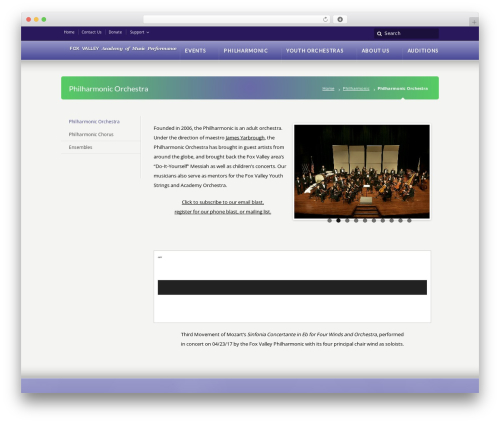The image size is (500, 423).
Task: Click the magnifier search icon
Action: 379,33
